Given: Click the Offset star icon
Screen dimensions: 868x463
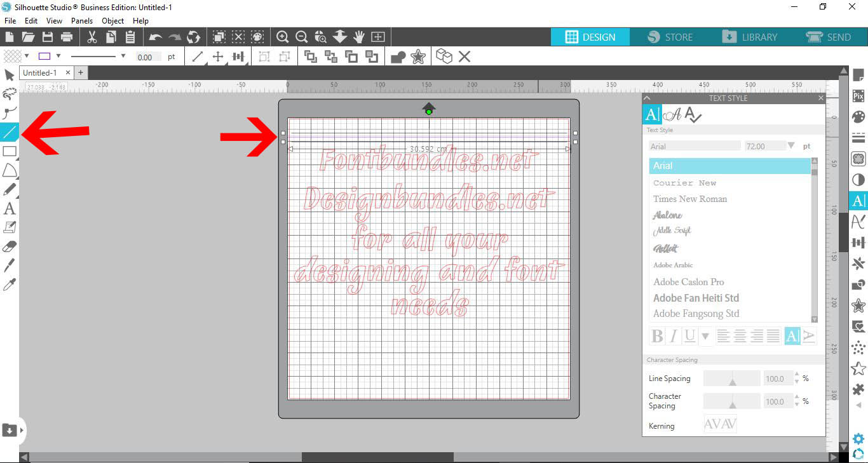Looking at the screenshot, I should click(418, 57).
